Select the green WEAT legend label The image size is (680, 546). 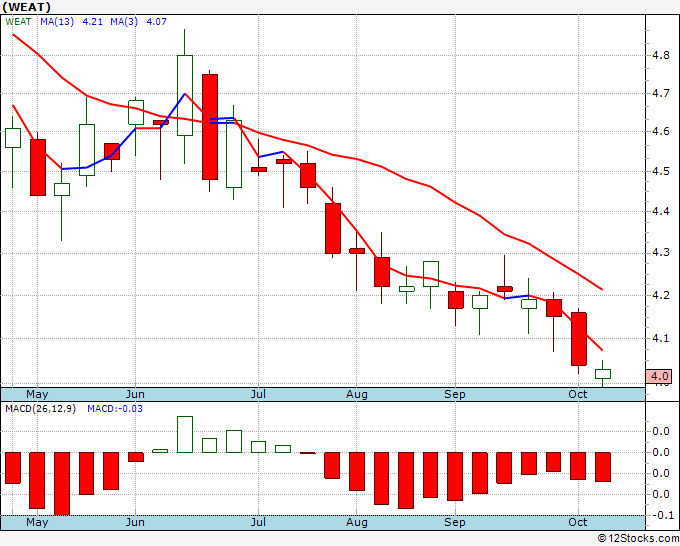point(18,22)
